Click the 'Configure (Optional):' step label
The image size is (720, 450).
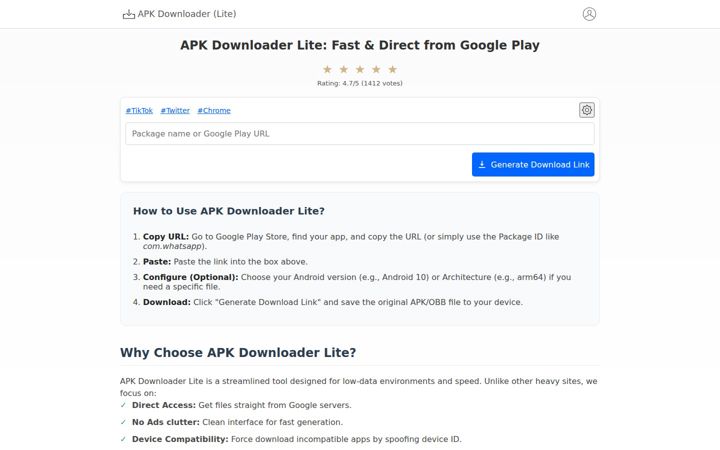point(191,277)
